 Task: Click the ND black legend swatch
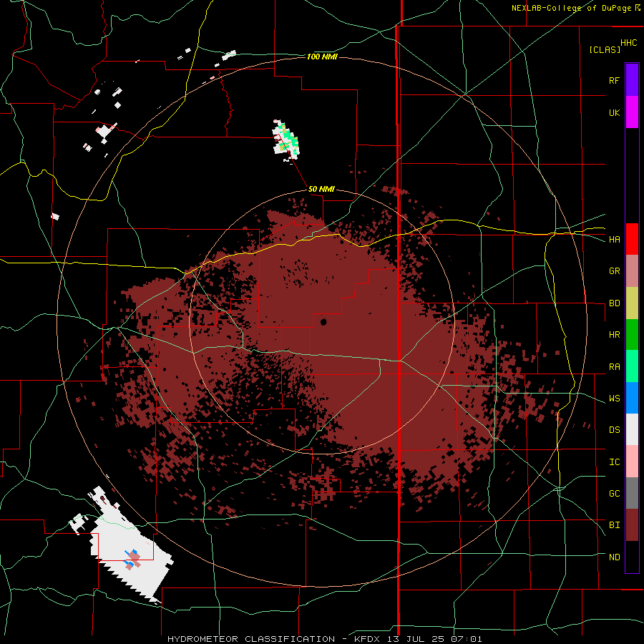coord(632,557)
